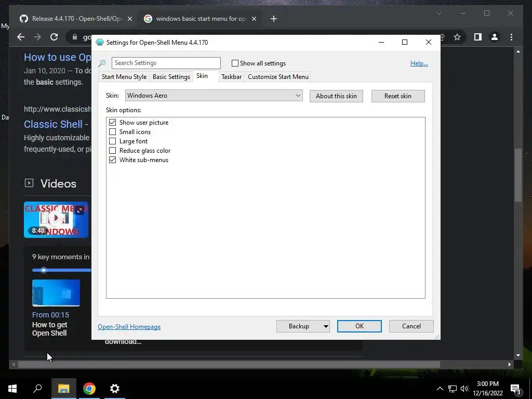Image resolution: width=532 pixels, height=399 pixels.
Task: Open the From 00:15 key moment thumbnail
Action: click(x=56, y=293)
